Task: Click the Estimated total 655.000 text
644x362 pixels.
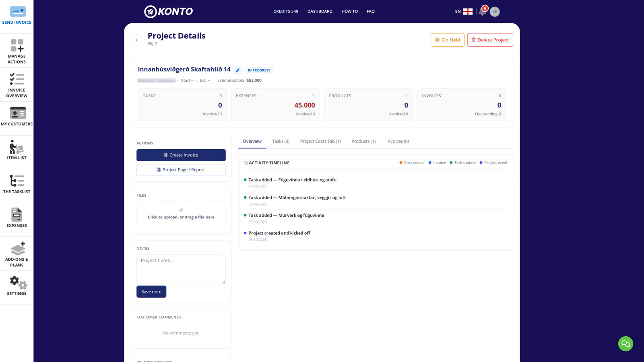Action: pyautogui.click(x=239, y=80)
